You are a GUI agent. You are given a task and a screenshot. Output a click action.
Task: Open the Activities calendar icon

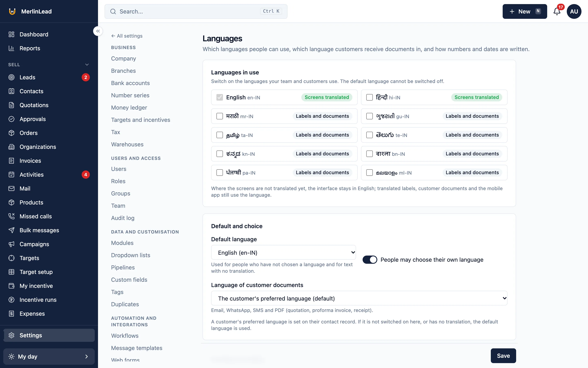tap(11, 175)
